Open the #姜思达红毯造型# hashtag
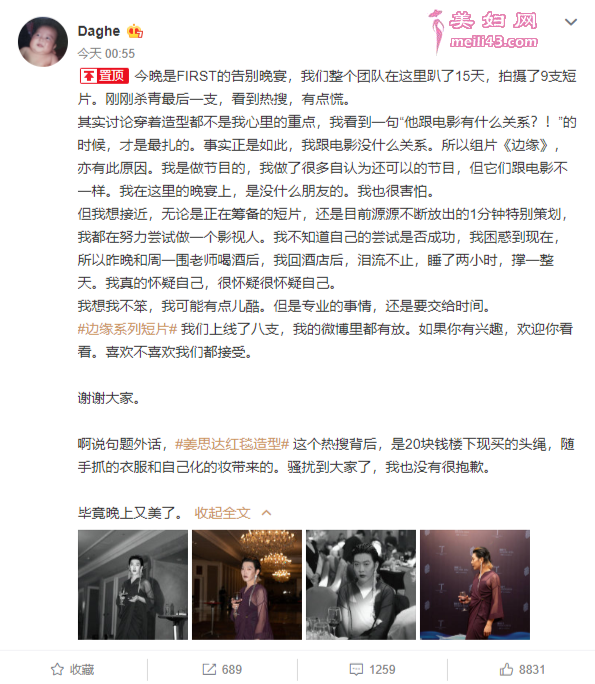 tap(232, 445)
